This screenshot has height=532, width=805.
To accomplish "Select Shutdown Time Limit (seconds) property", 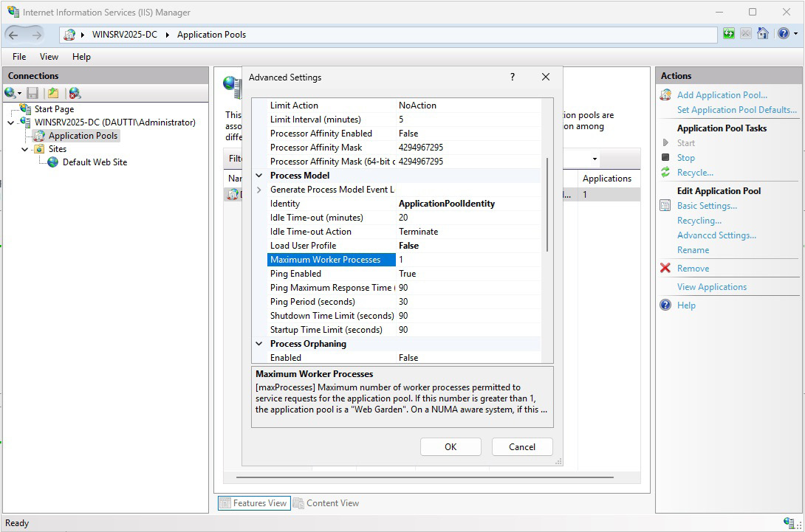I will (403, 316).
